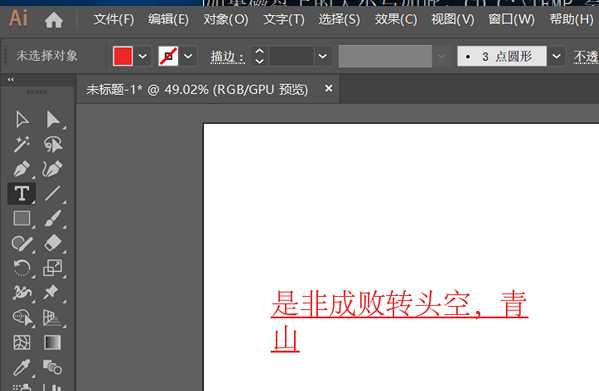Select the Lasso tool
599x391 pixels.
(x=53, y=144)
